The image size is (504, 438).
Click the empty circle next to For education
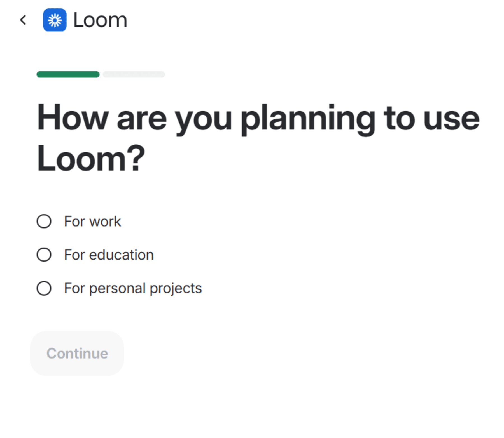pyautogui.click(x=44, y=255)
